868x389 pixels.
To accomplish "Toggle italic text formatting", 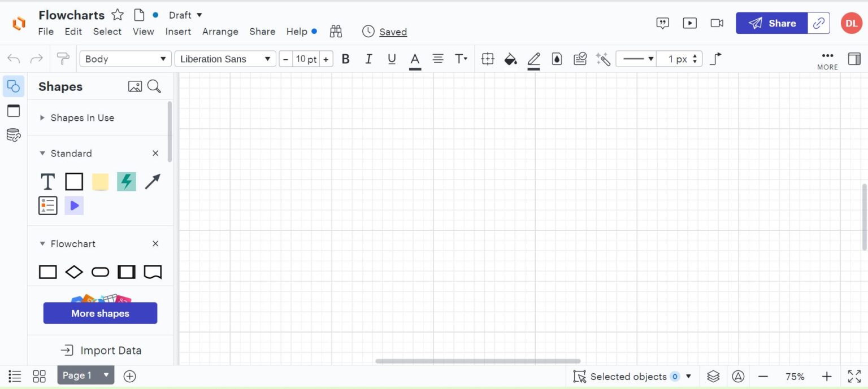I will pyautogui.click(x=368, y=59).
